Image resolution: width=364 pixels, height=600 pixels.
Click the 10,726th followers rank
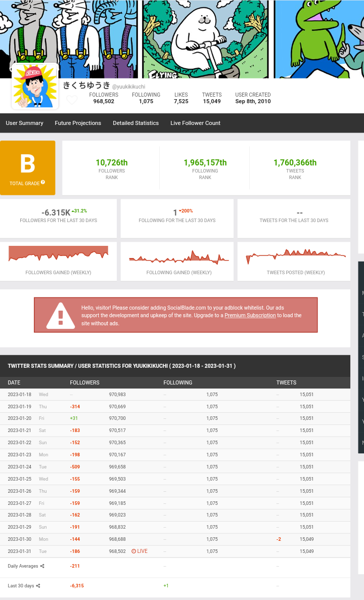(112, 162)
